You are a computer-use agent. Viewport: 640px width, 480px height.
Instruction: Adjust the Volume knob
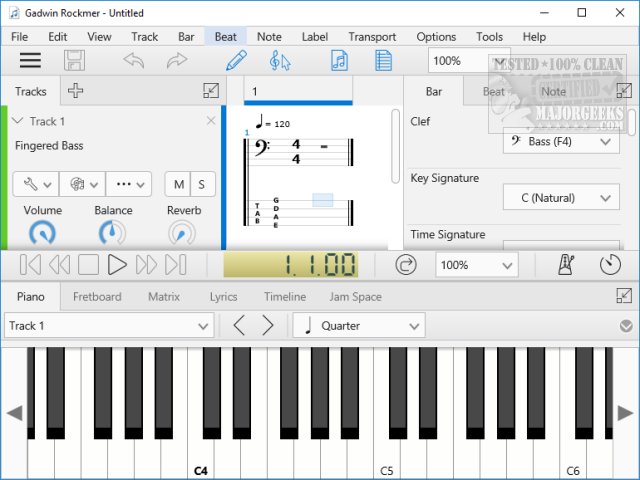point(42,233)
